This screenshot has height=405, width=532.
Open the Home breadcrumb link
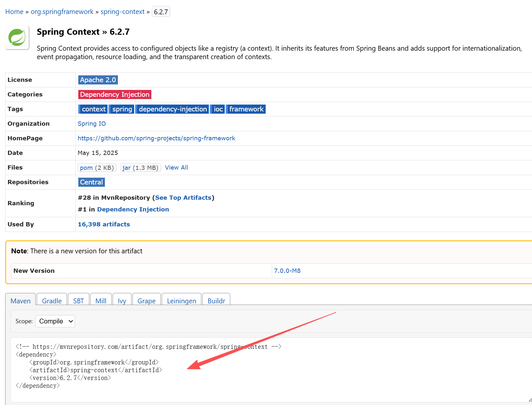coord(14,12)
